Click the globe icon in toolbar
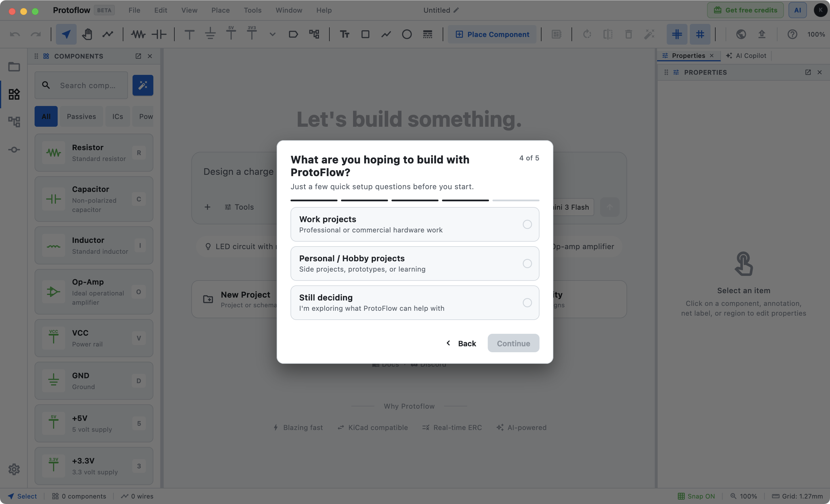Screen dimensions: 830x504 pyautogui.click(x=741, y=34)
